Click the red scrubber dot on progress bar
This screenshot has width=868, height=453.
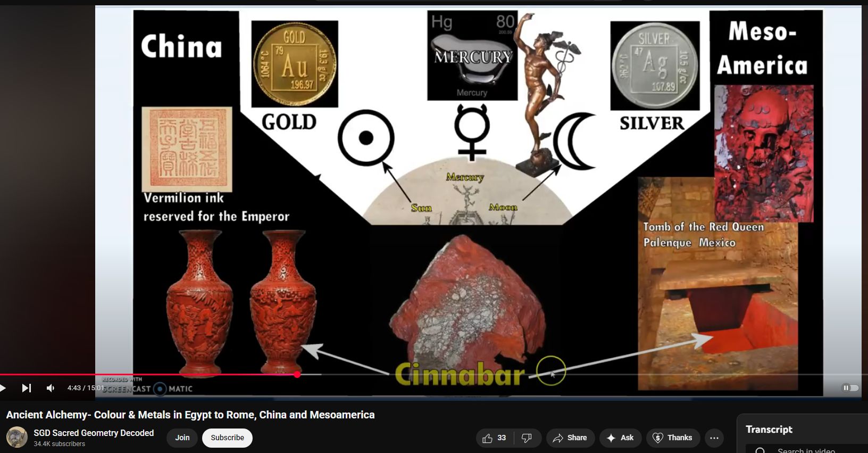(297, 375)
